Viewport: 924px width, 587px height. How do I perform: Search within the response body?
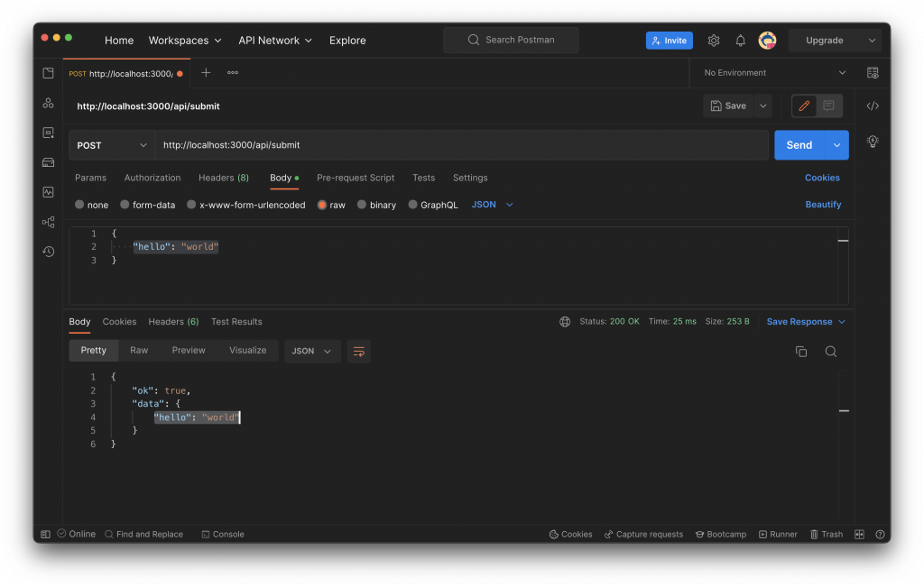[831, 352]
